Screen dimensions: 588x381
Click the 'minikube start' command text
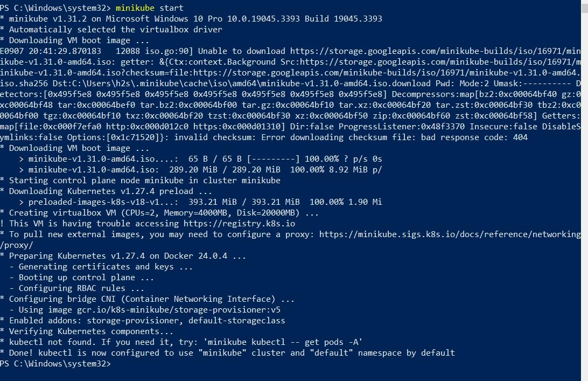point(149,8)
